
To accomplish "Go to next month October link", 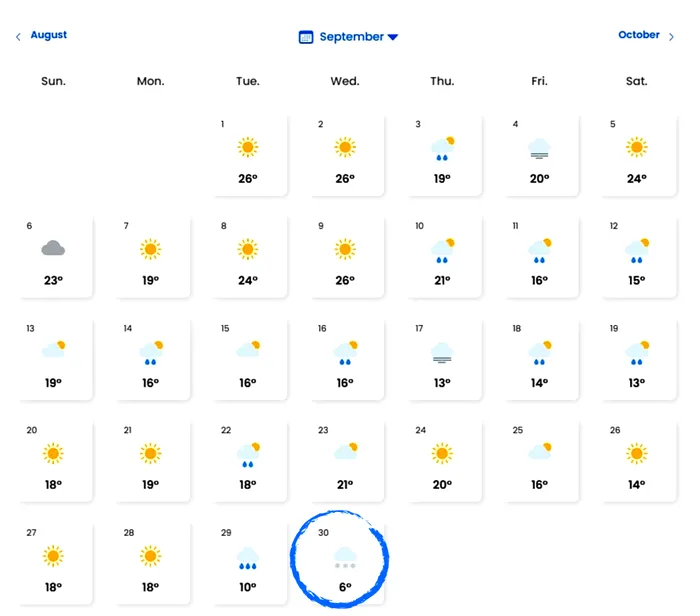I will tap(638, 35).
